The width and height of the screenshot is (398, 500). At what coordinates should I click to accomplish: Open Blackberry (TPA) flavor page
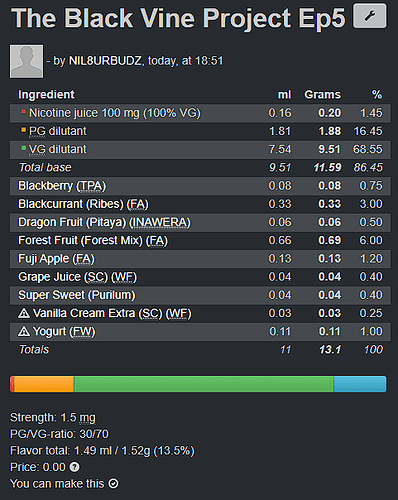tap(62, 186)
